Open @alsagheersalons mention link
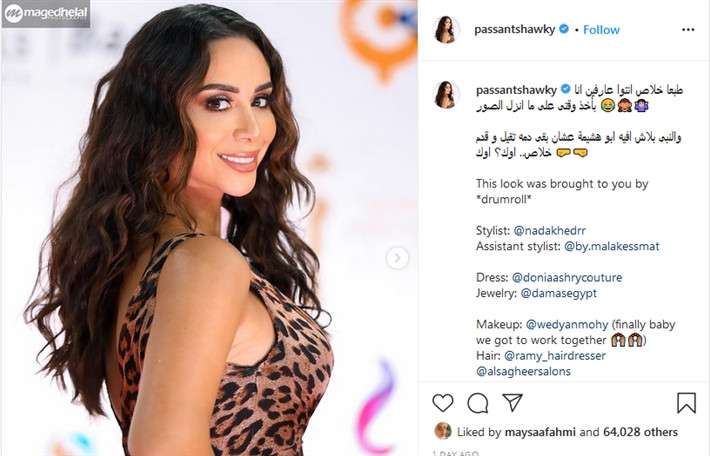The width and height of the screenshot is (710, 456). pyautogui.click(x=523, y=372)
